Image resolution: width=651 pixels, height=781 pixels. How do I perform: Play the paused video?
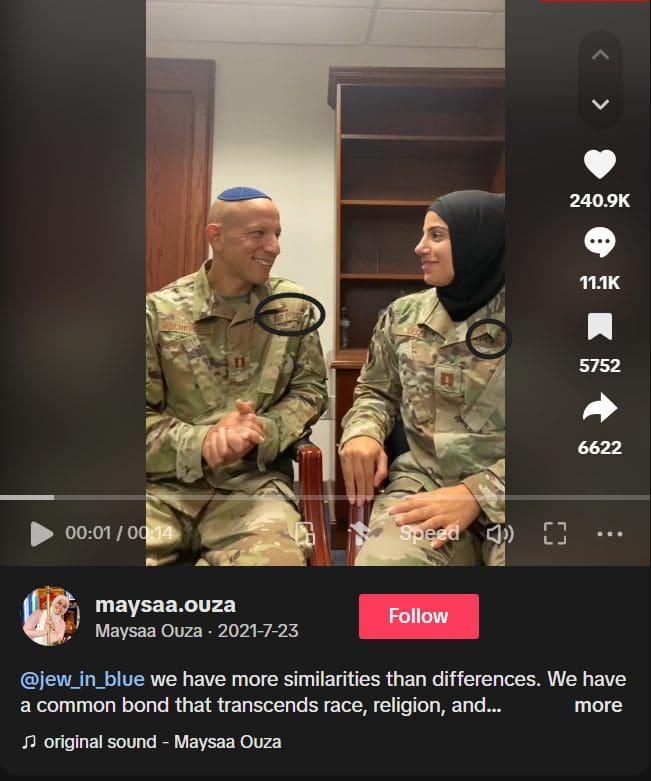41,534
